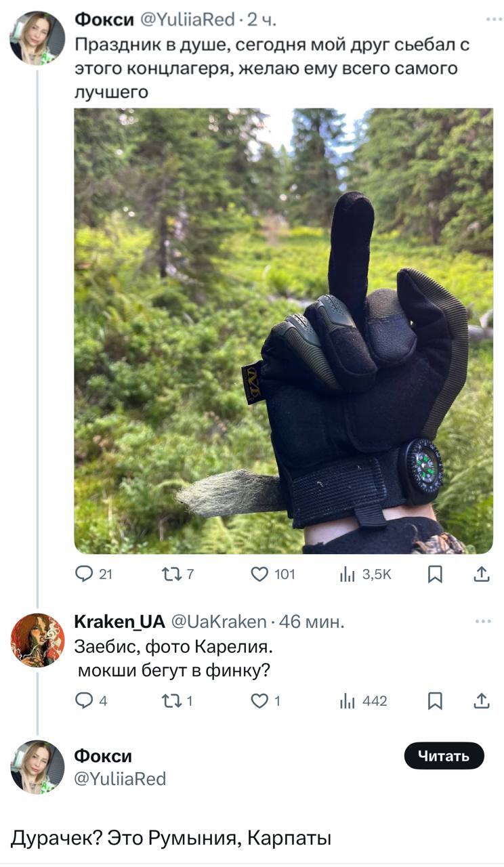Bookmark Kraken_UA's reply
Screen dimensions: 504x867
click(x=436, y=701)
